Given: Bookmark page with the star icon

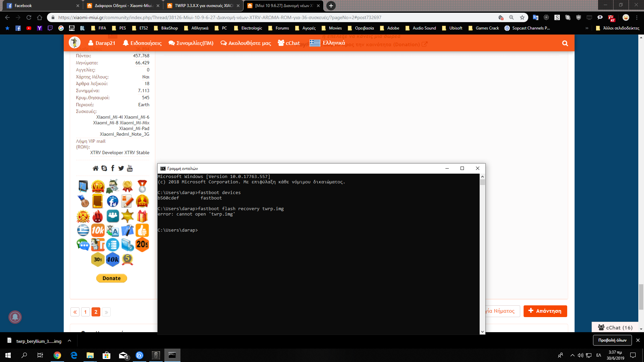Looking at the screenshot, I should [522, 17].
